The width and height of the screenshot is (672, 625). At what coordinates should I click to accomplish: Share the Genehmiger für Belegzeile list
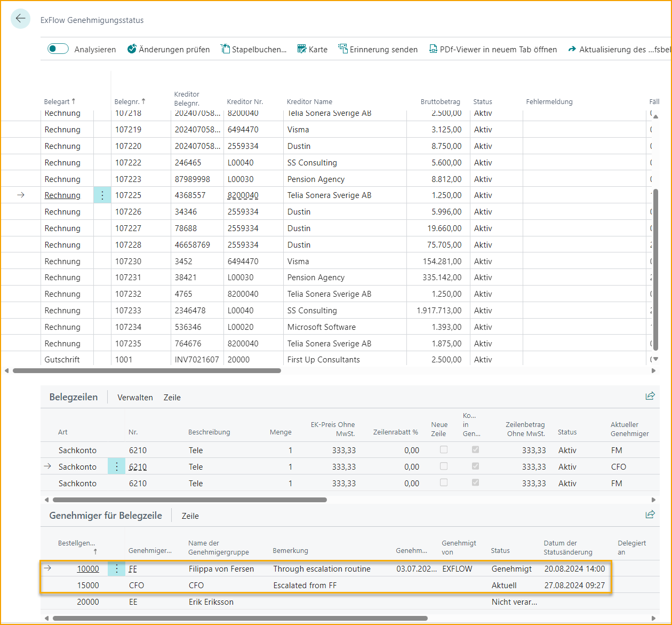click(650, 515)
